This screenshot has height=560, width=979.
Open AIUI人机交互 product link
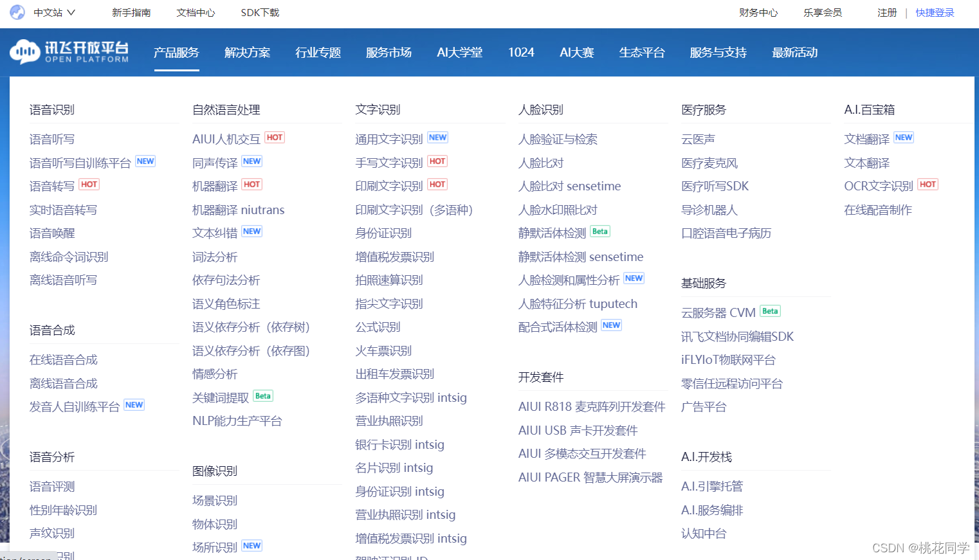[226, 140]
